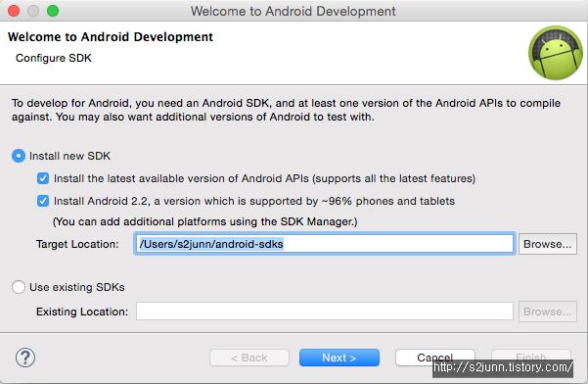Viewport: 588px width, 384px height.
Task: Zoom the window with the green button
Action: click(x=53, y=11)
